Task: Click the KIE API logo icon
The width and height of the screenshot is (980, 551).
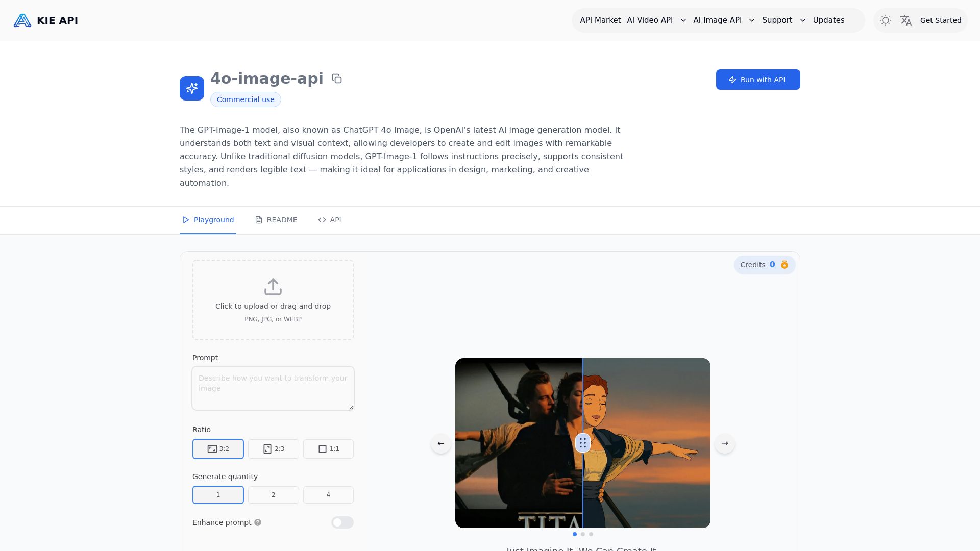Action: point(22,20)
